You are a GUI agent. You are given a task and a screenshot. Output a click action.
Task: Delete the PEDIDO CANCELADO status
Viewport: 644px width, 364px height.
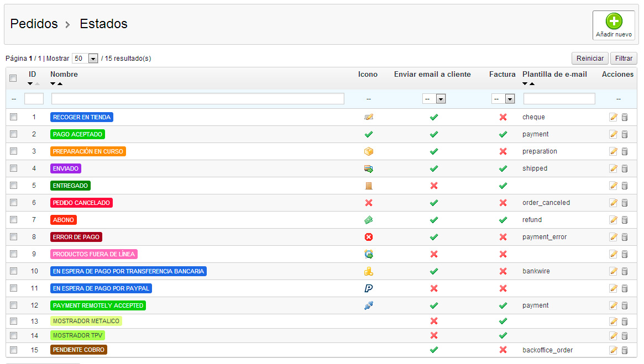pos(625,203)
